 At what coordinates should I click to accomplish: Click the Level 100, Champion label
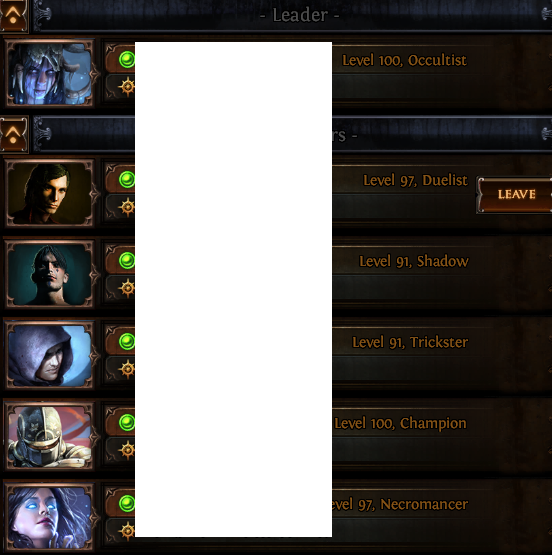click(x=400, y=423)
